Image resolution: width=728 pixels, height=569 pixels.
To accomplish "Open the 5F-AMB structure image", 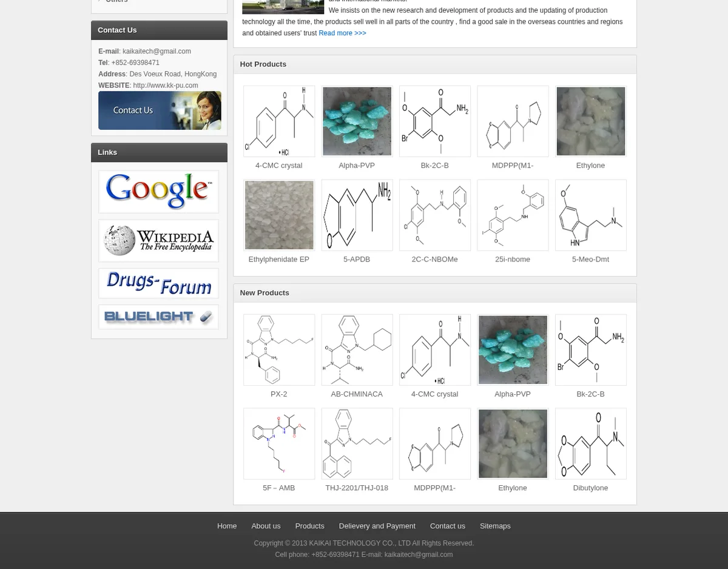I will tap(279, 444).
